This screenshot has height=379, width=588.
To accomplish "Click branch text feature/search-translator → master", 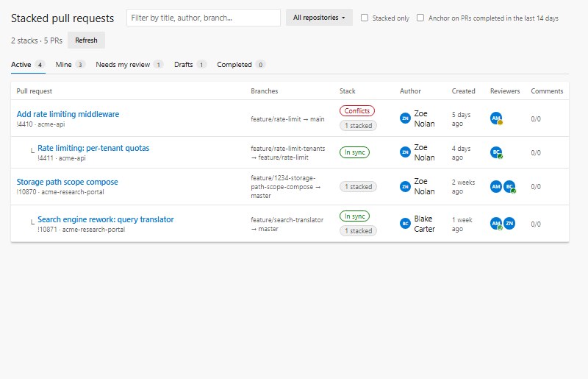I will pos(287,224).
